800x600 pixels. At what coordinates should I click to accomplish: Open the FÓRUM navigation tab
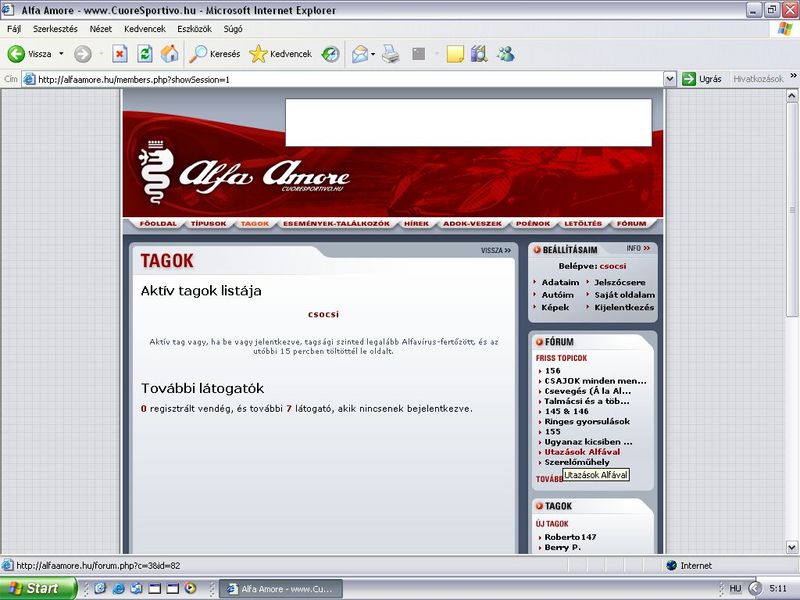click(631, 223)
